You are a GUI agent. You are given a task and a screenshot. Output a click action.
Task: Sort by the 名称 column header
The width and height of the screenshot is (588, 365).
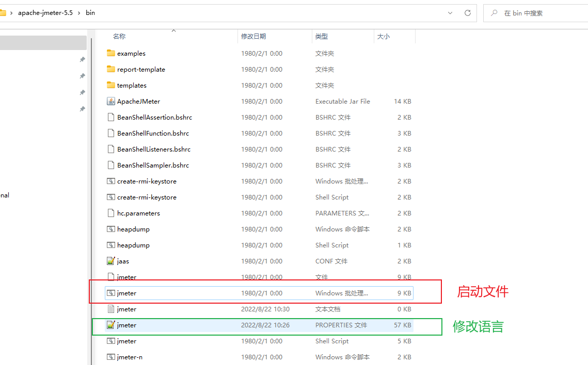click(x=119, y=36)
